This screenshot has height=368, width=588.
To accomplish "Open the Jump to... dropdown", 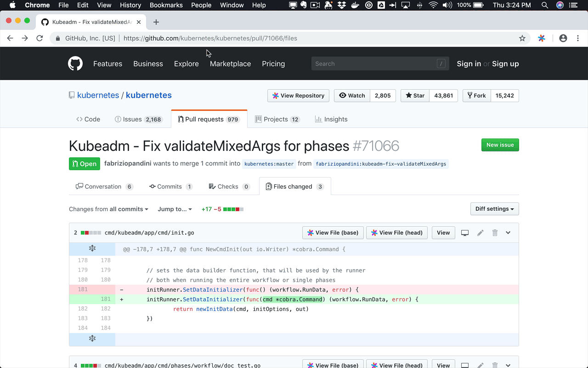I will coord(174,209).
